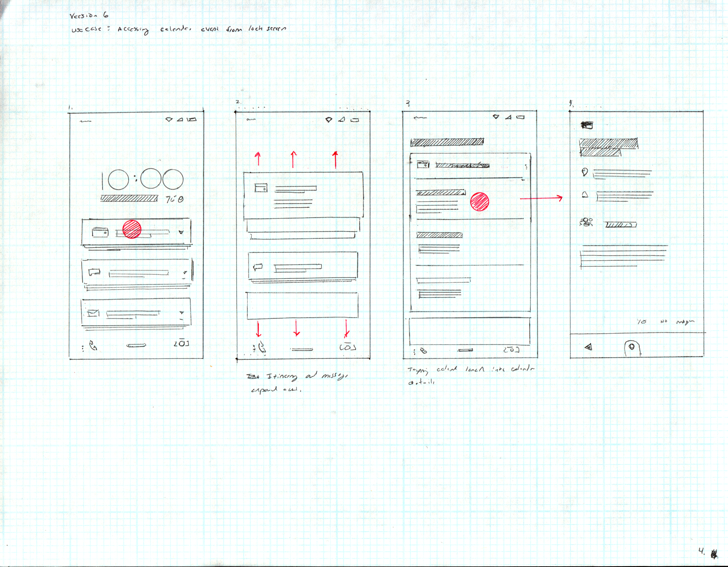
Task: Tap the shaded attendee chip in screen 4
Action: (x=621, y=225)
